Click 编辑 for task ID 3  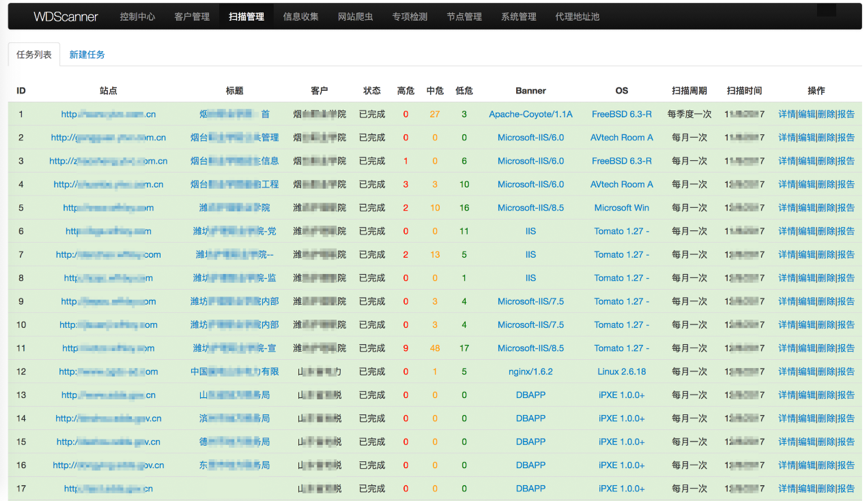click(x=807, y=161)
